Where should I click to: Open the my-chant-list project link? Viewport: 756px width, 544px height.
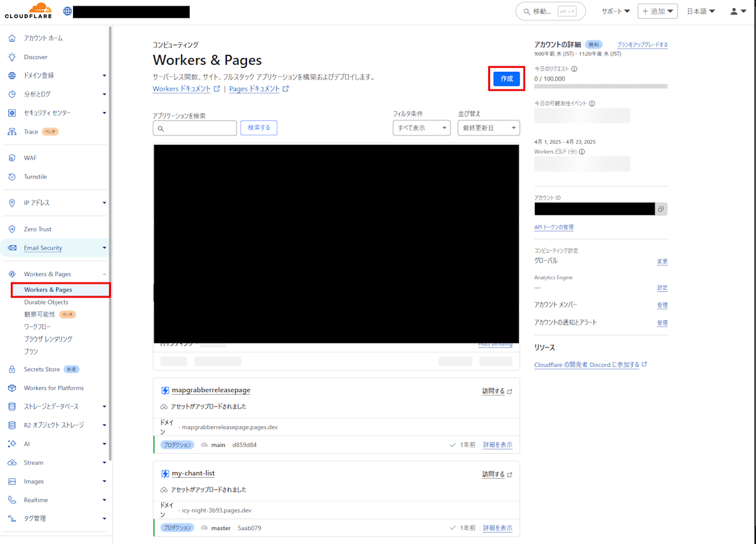point(193,473)
